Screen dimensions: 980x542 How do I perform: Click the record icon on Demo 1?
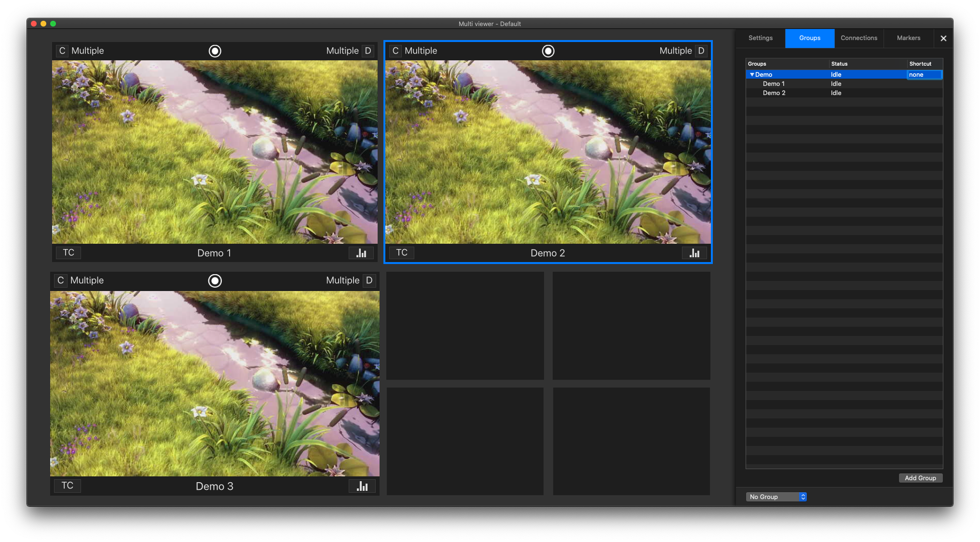(215, 51)
